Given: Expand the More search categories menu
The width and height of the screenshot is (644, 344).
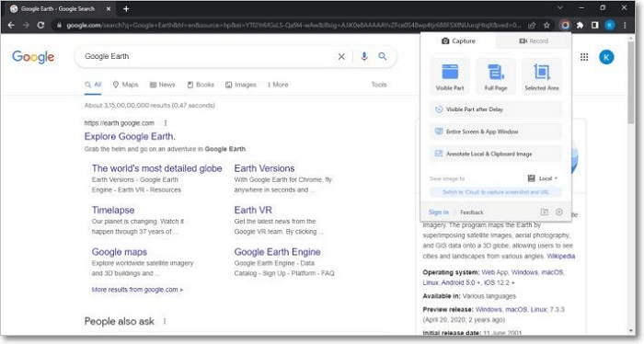Looking at the screenshot, I should 278,85.
